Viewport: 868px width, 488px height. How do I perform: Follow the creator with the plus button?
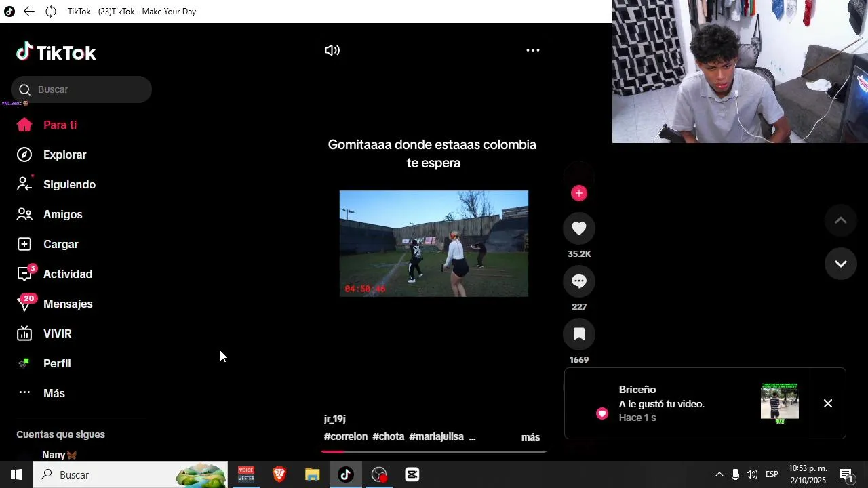coord(579,193)
